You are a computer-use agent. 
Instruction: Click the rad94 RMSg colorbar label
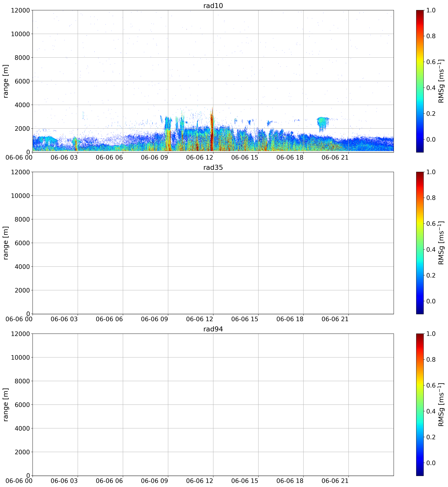pyautogui.click(x=441, y=405)
